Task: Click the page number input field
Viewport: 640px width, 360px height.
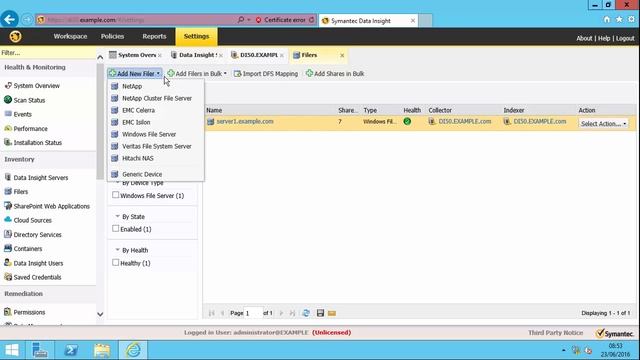Action: (x=252, y=313)
